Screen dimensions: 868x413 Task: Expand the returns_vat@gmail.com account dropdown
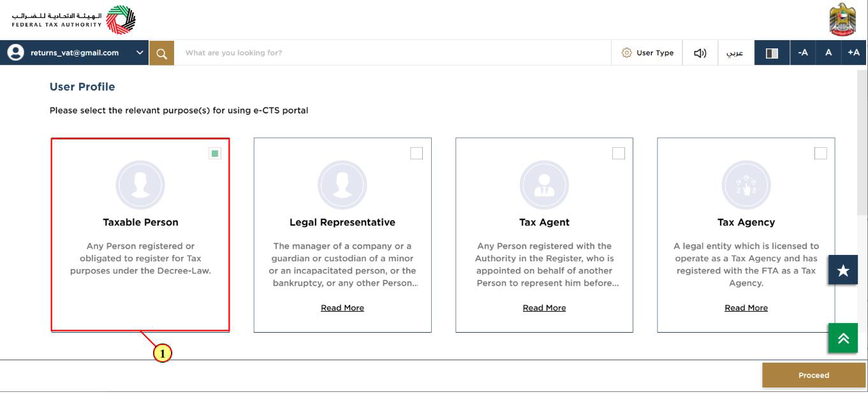(140, 53)
